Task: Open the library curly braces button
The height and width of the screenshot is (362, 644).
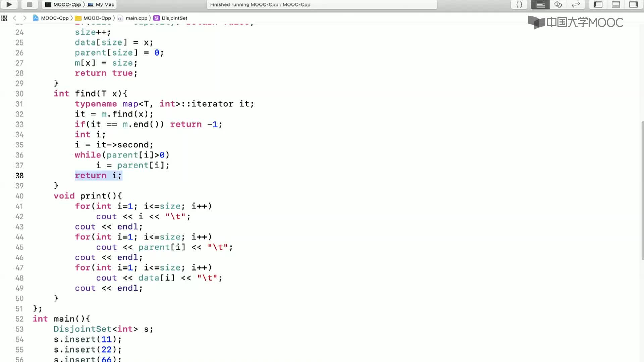Action: point(519,4)
